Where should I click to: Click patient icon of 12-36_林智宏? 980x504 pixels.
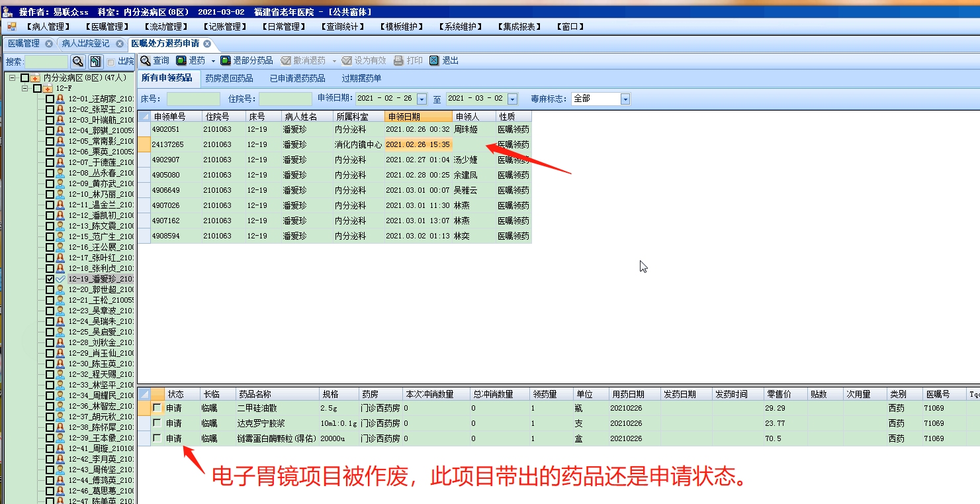(60, 406)
